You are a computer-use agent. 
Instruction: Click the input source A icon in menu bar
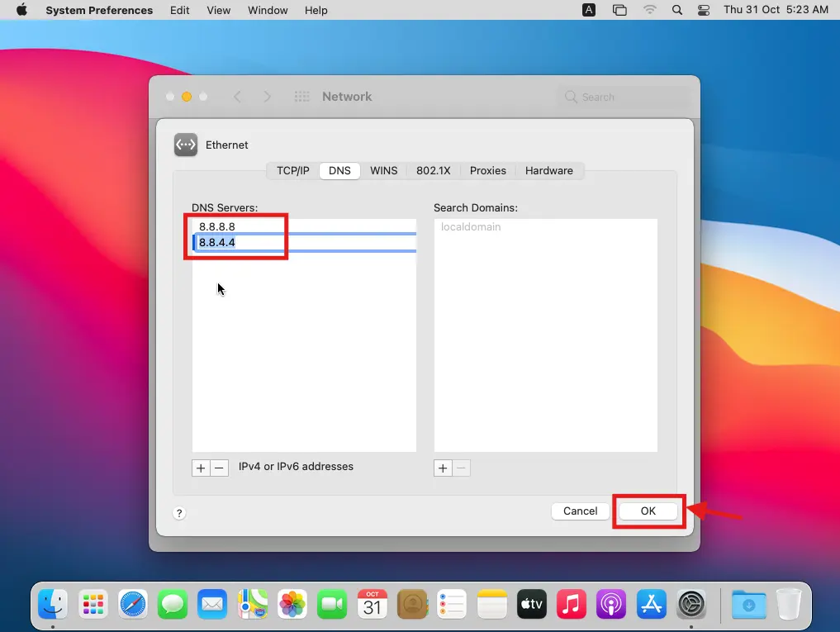coord(589,10)
